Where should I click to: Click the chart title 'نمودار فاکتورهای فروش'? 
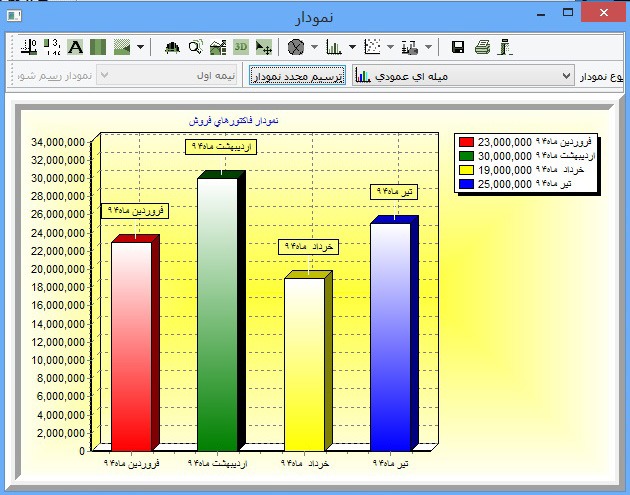pyautogui.click(x=234, y=120)
